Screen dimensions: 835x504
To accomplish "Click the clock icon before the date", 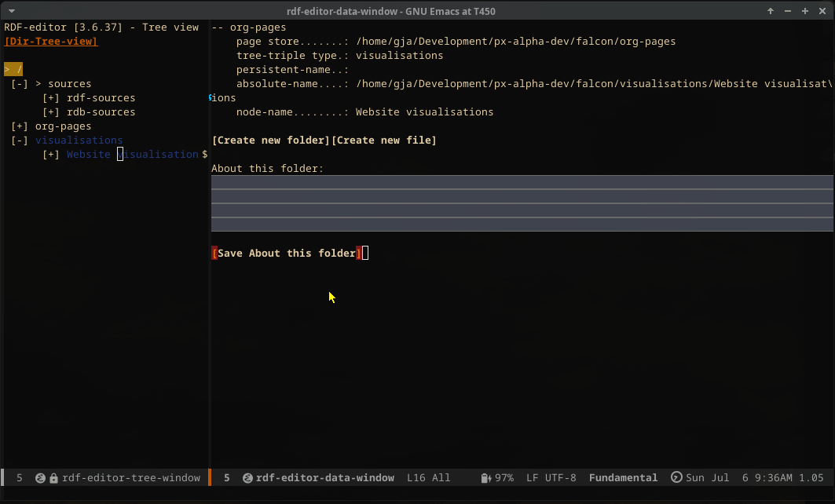I will (x=676, y=478).
